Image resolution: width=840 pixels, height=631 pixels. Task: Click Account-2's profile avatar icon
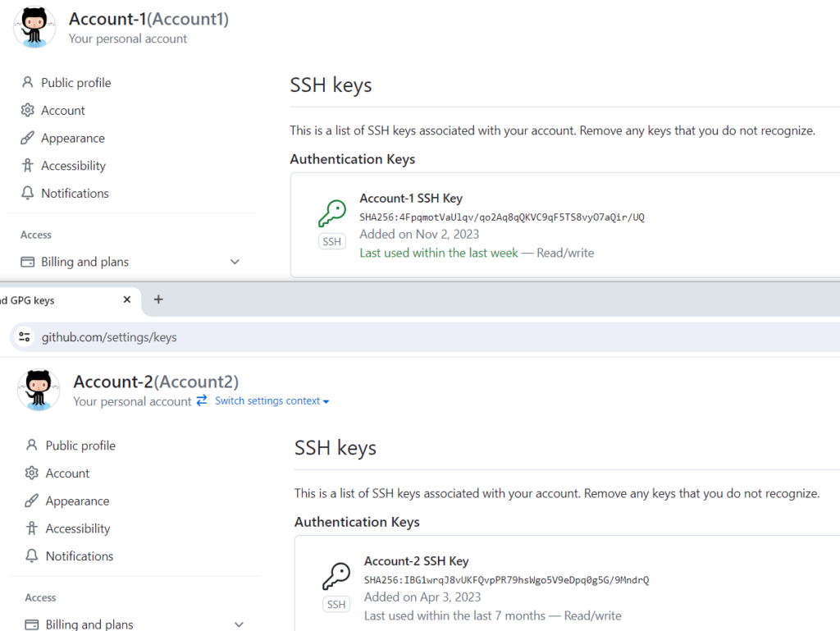(38, 390)
